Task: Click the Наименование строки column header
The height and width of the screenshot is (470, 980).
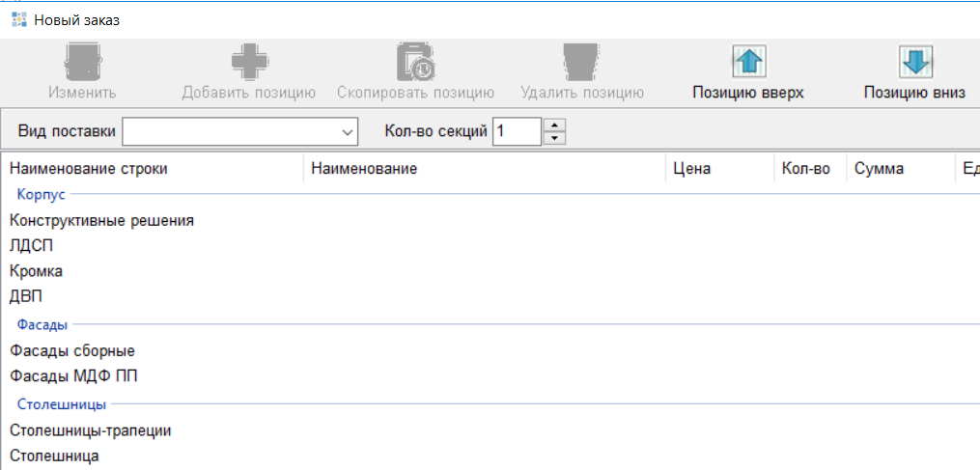Action: 89,169
